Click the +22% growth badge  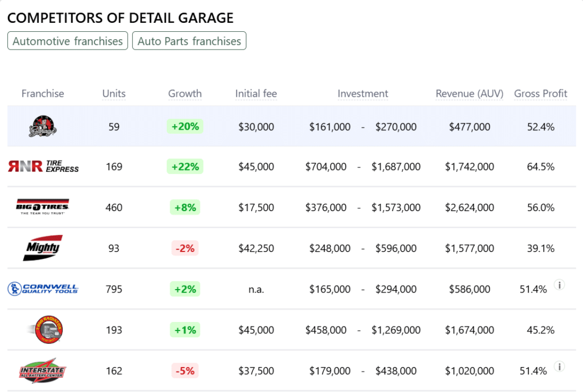[x=185, y=167]
